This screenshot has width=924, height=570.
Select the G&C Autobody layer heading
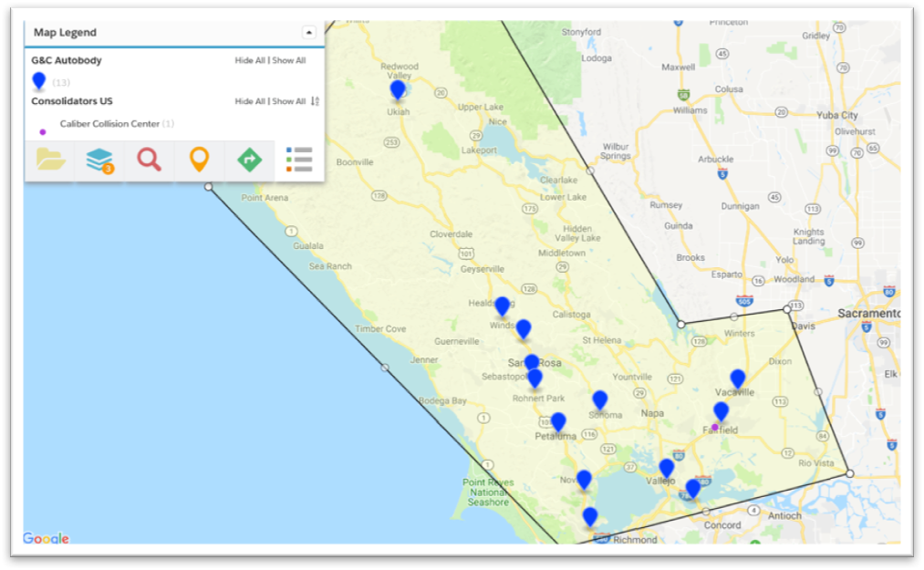(67, 60)
